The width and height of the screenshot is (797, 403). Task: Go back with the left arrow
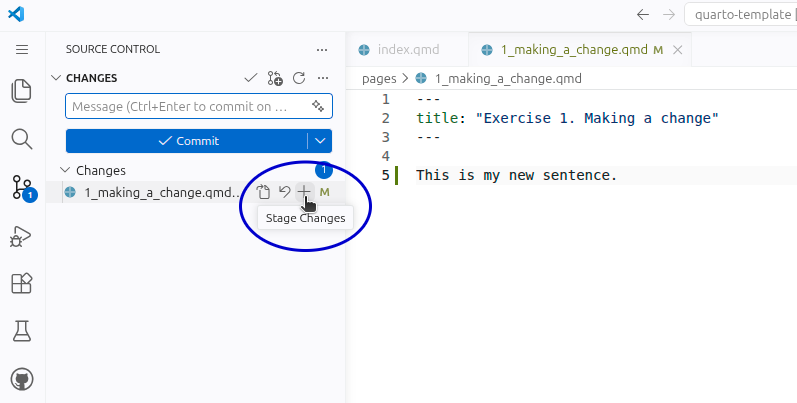click(x=643, y=14)
